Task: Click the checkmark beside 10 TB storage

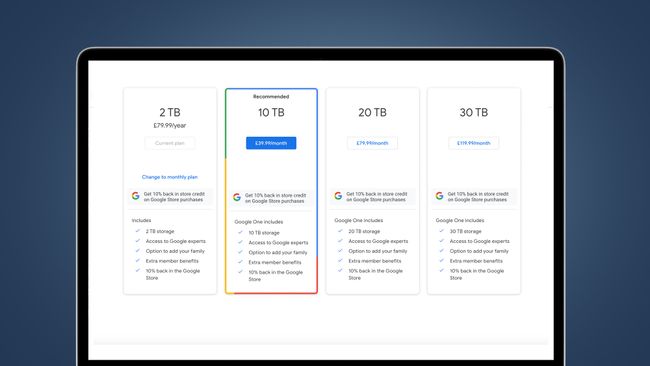Action: point(240,233)
